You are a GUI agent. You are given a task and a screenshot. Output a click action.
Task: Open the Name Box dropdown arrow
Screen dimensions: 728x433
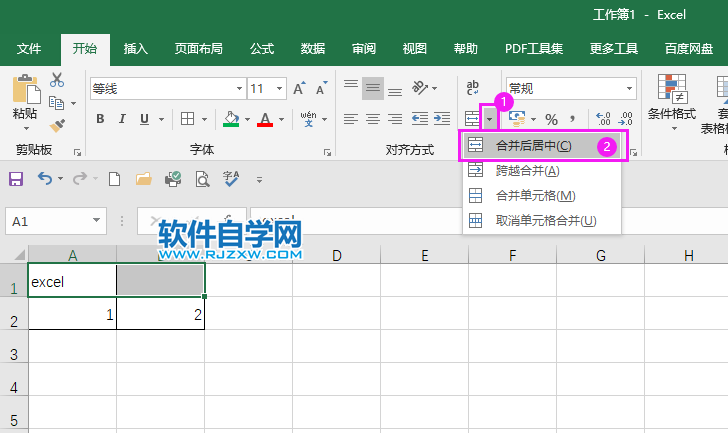[97, 220]
